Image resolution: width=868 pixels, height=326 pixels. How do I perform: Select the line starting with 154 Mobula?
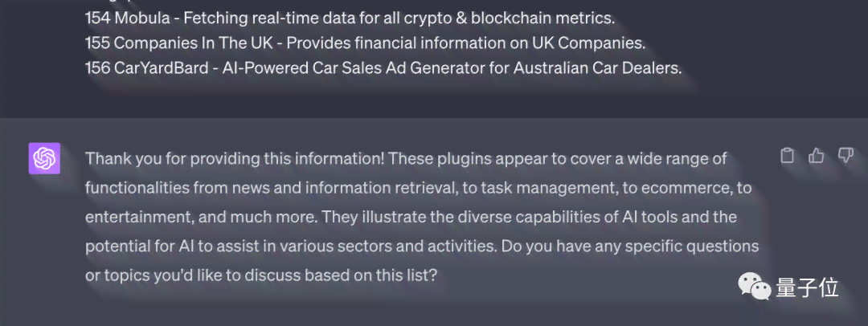[x=350, y=18]
